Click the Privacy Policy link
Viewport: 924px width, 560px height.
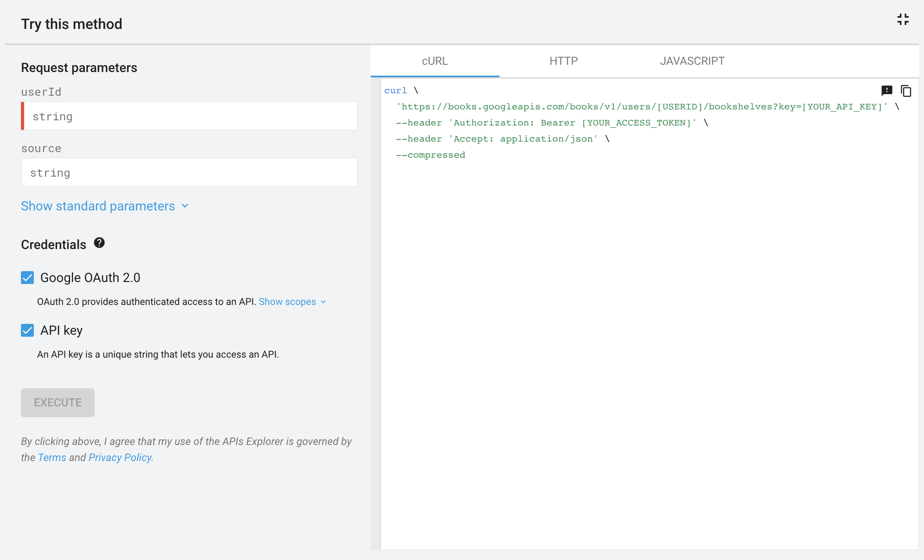pyautogui.click(x=120, y=457)
